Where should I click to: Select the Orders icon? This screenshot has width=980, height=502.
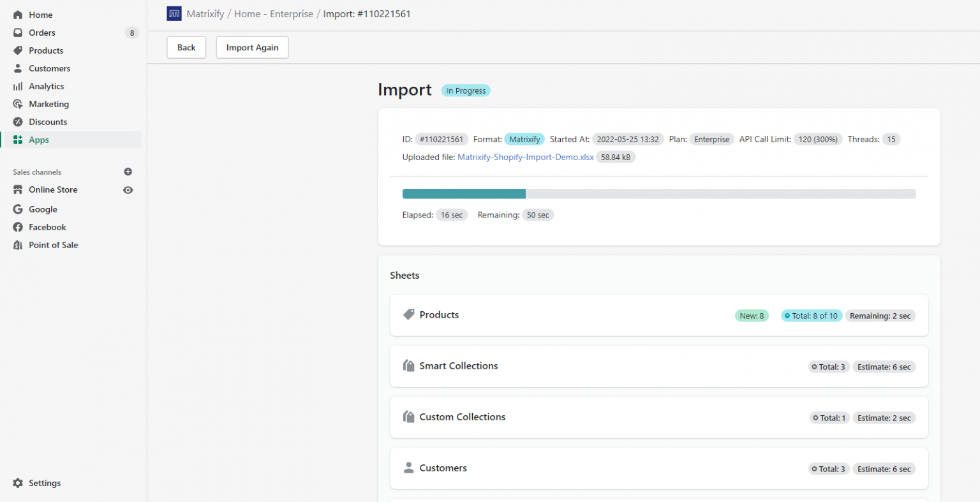[x=17, y=33]
